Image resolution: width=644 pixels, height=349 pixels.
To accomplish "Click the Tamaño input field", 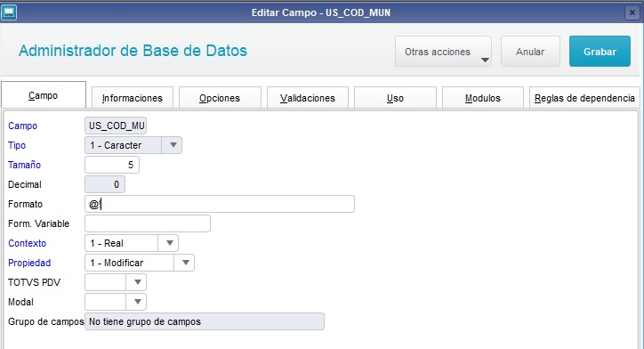I will coord(112,165).
